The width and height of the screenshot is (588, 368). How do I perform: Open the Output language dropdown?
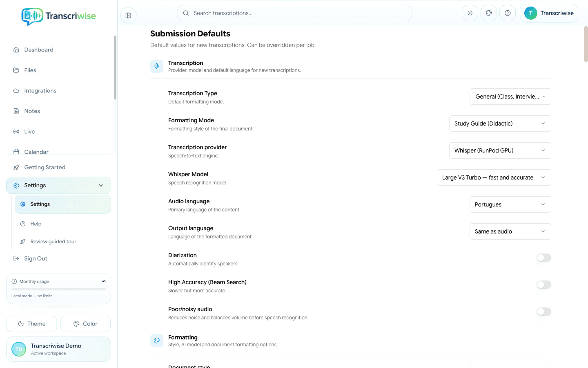click(510, 231)
